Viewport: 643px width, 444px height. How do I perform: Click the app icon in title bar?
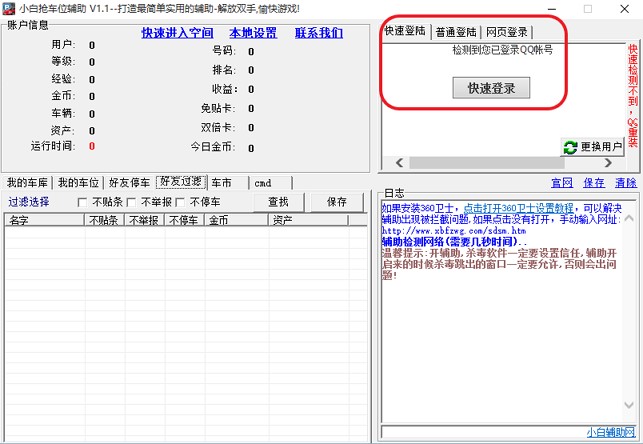[x=9, y=9]
